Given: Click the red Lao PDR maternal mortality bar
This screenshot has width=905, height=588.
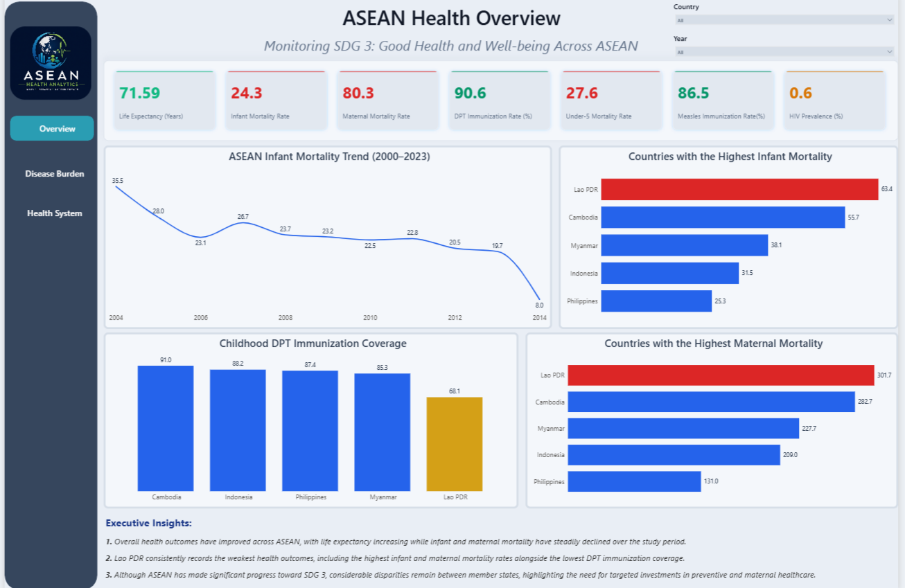Looking at the screenshot, I should 721,375.
